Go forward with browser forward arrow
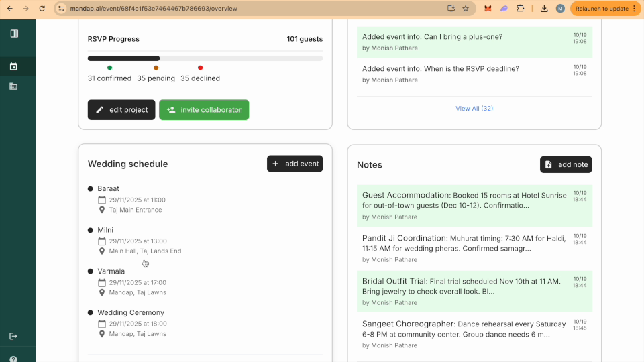Image resolution: width=644 pixels, height=362 pixels. tap(26, 9)
